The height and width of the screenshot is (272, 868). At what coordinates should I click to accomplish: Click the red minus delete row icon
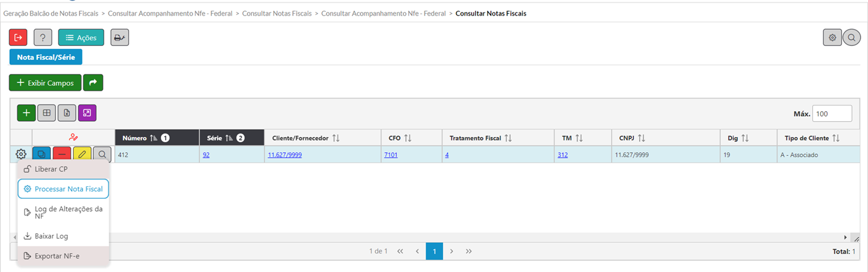point(61,154)
